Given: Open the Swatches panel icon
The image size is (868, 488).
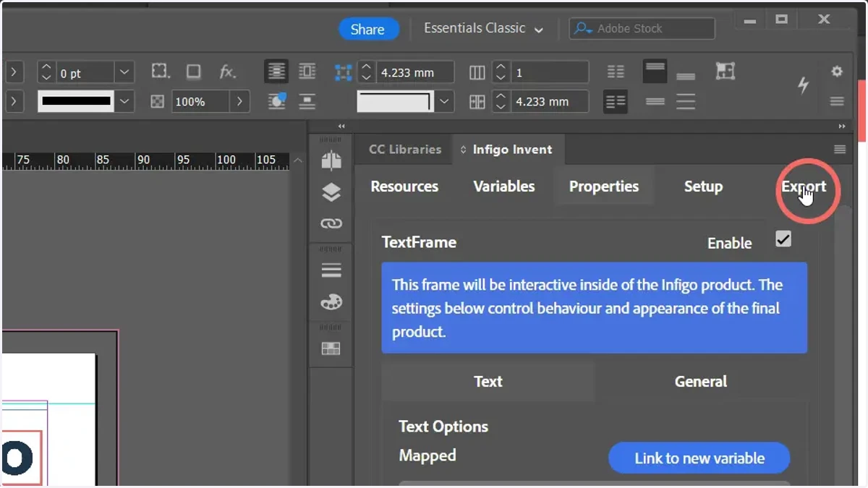Looking at the screenshot, I should [331, 348].
